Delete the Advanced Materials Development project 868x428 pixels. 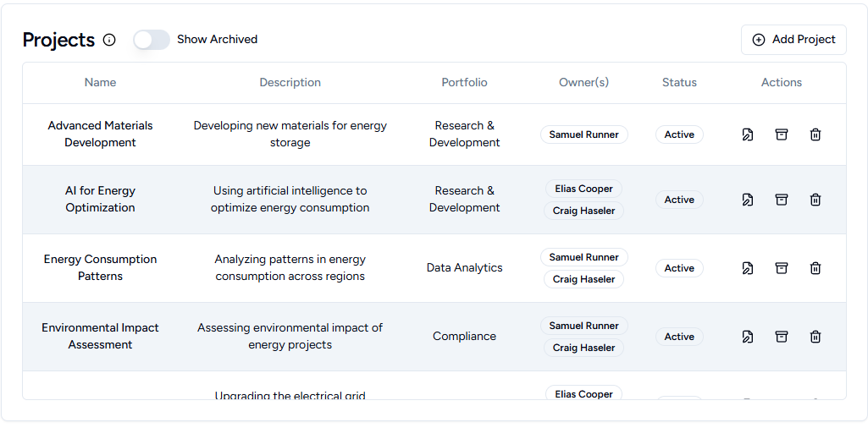(x=815, y=134)
